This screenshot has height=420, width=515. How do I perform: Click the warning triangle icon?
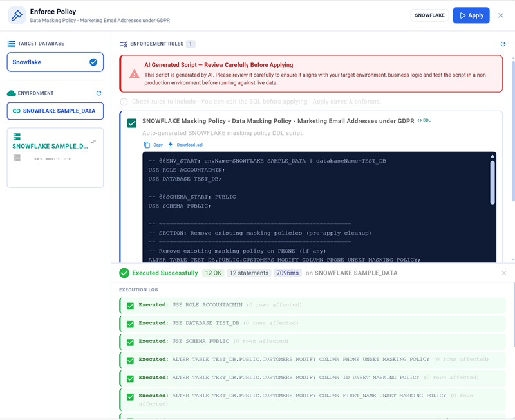135,74
